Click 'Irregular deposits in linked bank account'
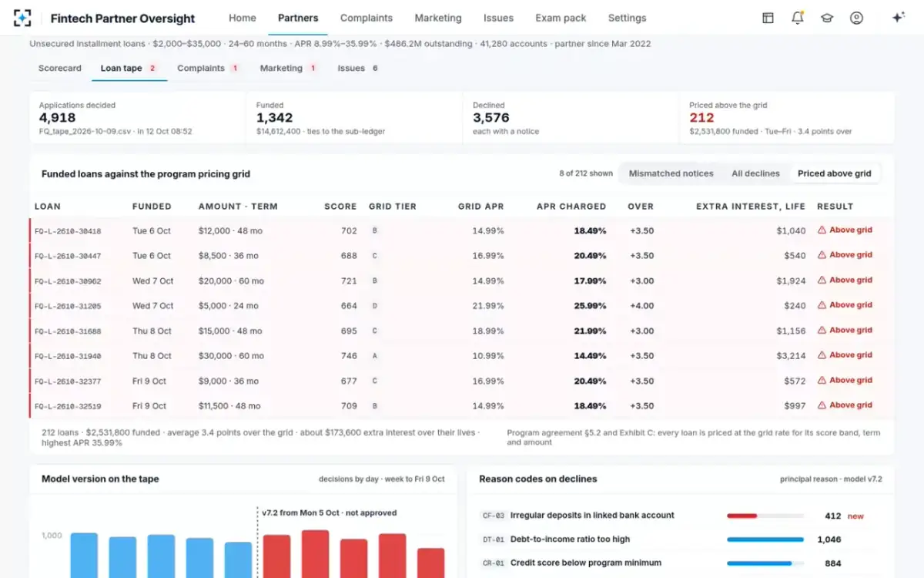The image size is (924, 578). click(x=592, y=516)
